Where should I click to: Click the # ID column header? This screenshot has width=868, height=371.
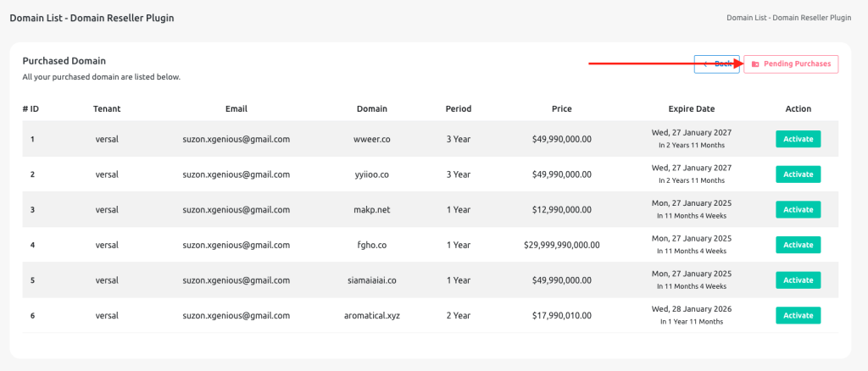click(x=31, y=109)
